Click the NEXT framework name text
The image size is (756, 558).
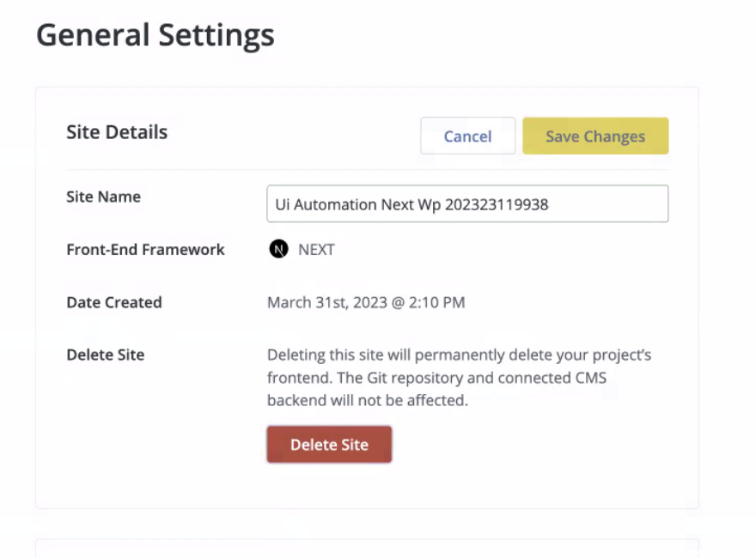point(316,250)
